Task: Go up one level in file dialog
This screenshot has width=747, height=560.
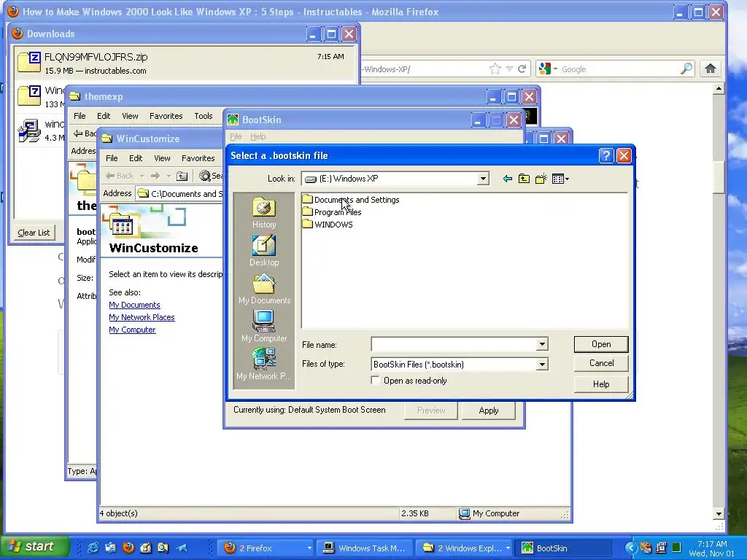Action: pyautogui.click(x=524, y=179)
